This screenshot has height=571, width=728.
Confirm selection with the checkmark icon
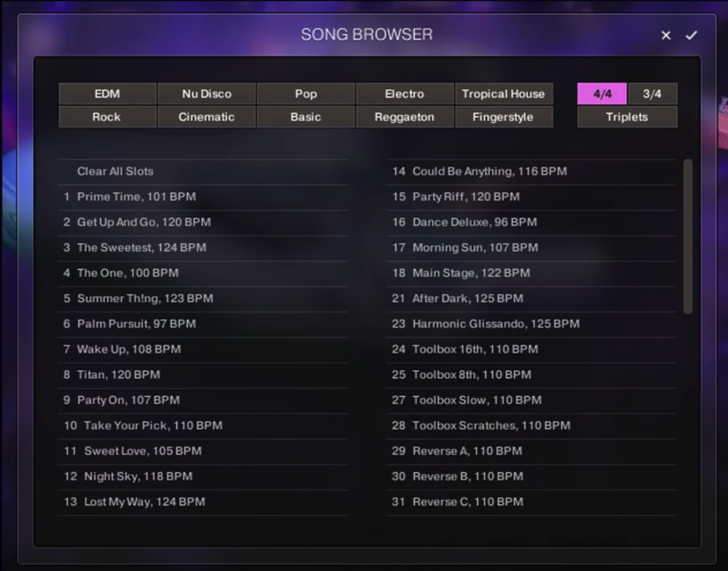(691, 35)
